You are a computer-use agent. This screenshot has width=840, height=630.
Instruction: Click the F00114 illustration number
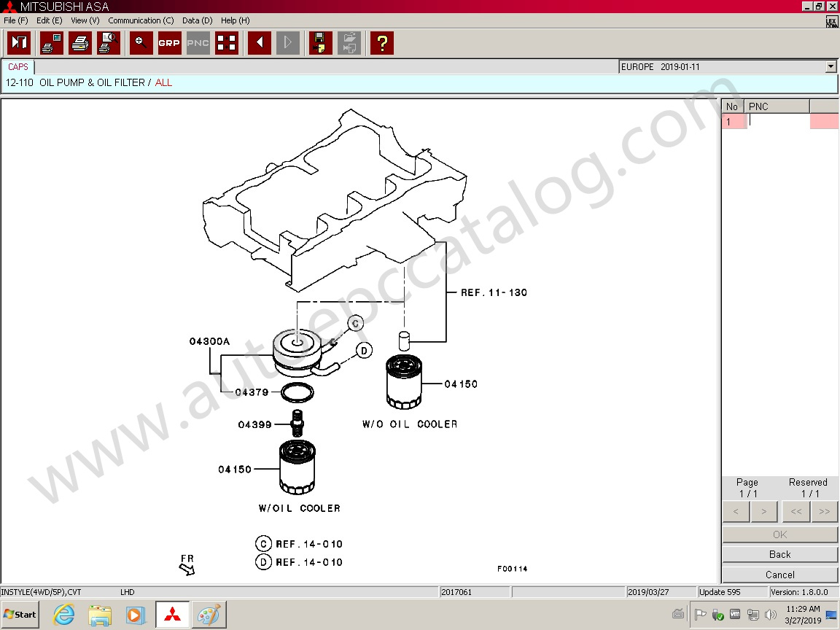pyautogui.click(x=512, y=569)
